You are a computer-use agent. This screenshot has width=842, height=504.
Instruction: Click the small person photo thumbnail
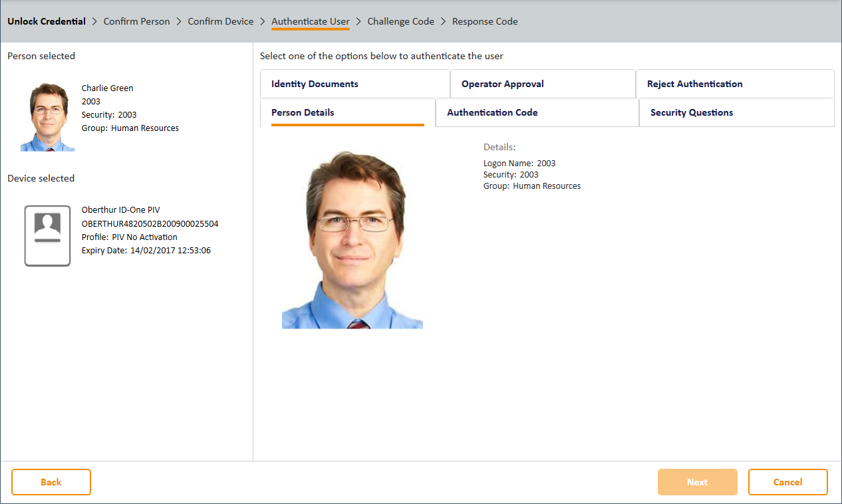[48, 117]
